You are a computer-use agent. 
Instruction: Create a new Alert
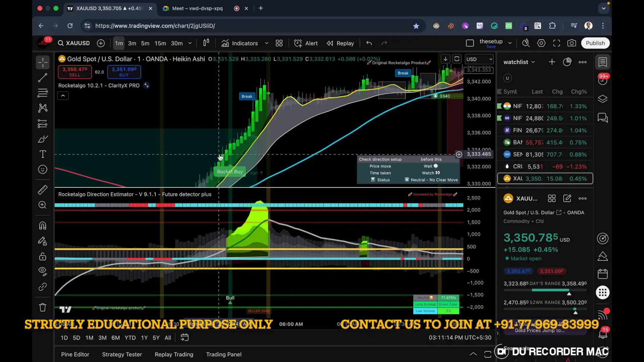(306, 43)
